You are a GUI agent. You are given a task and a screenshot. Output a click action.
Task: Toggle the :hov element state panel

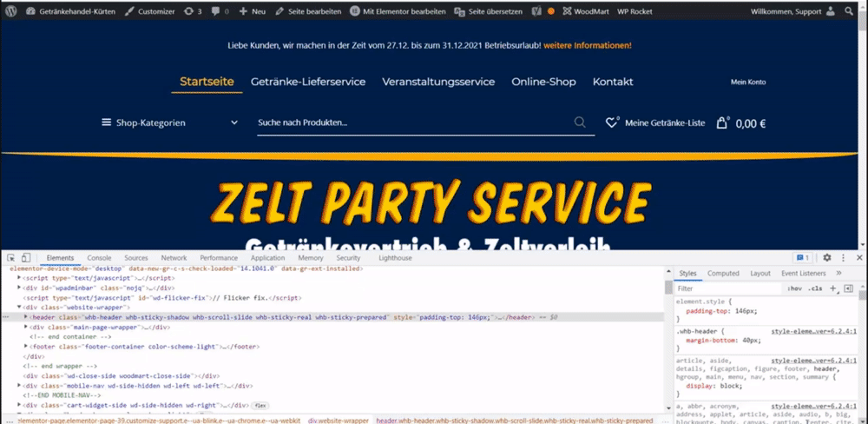(x=794, y=288)
